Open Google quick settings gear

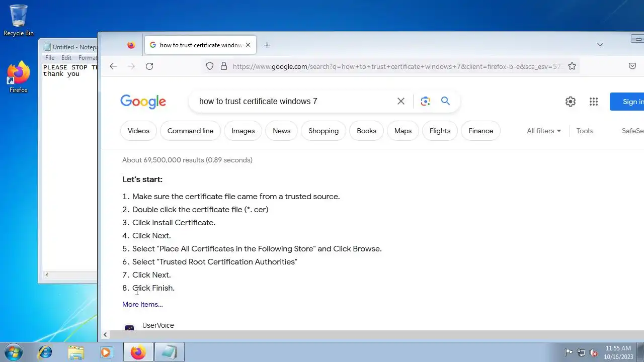pyautogui.click(x=570, y=102)
